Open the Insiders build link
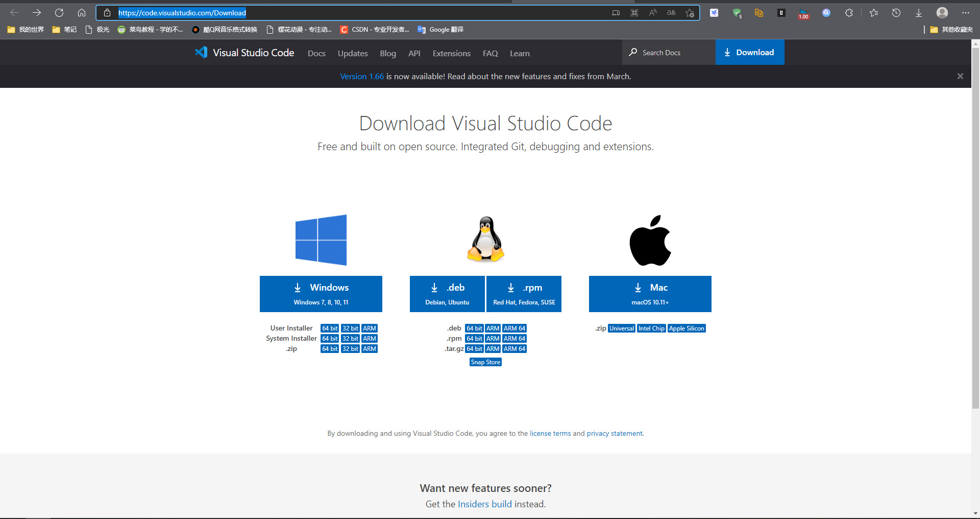This screenshot has height=519, width=980. coord(485,504)
